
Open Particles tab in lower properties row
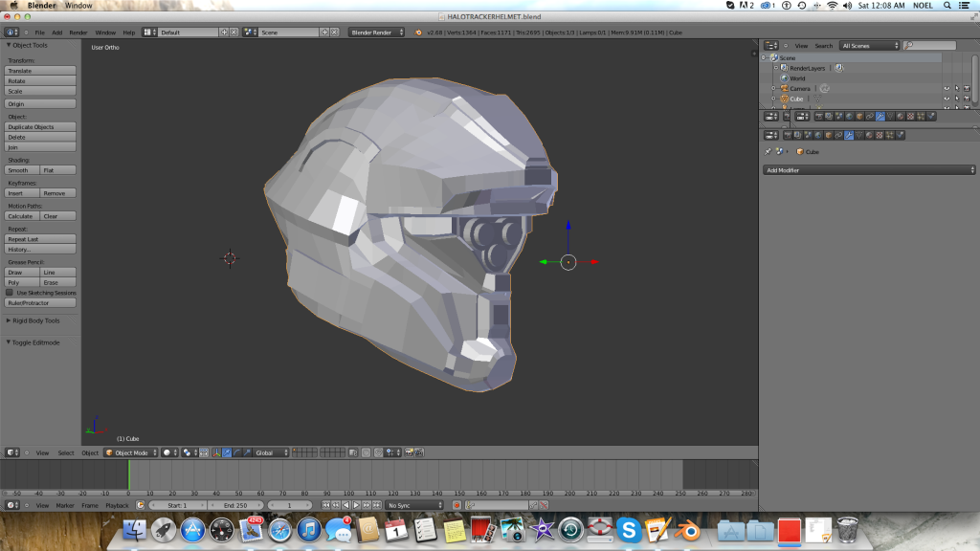[889, 135]
